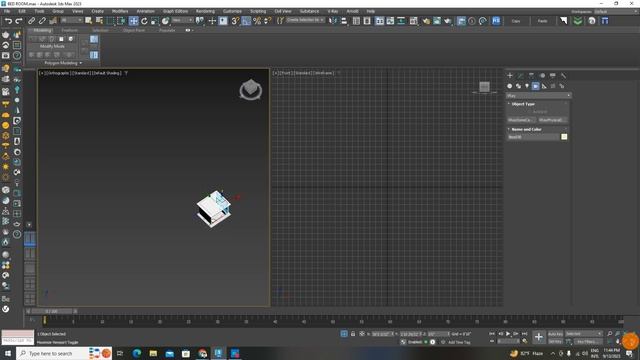Open the Modifiers menu

click(x=120, y=11)
